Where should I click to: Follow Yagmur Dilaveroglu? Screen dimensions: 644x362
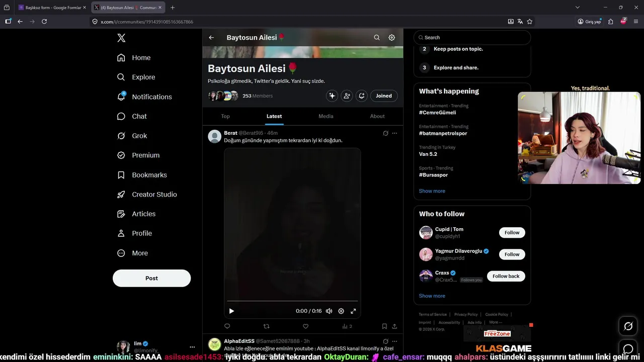pos(512,254)
